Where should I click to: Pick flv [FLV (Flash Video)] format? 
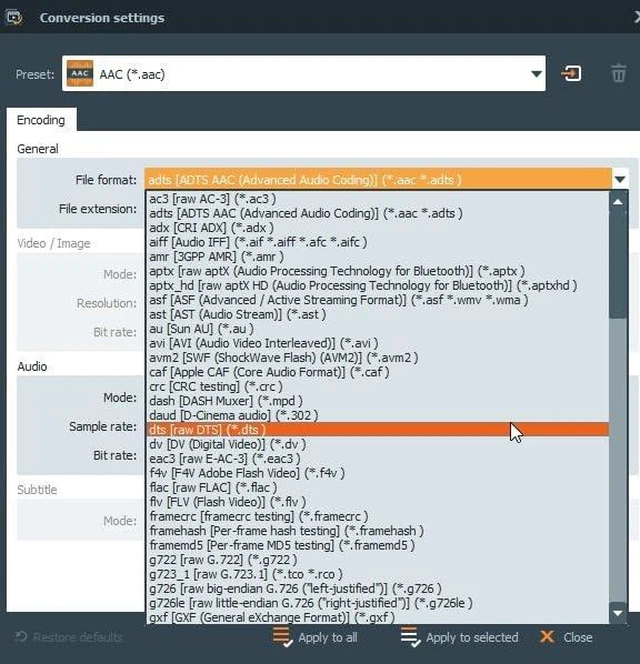[x=377, y=502]
